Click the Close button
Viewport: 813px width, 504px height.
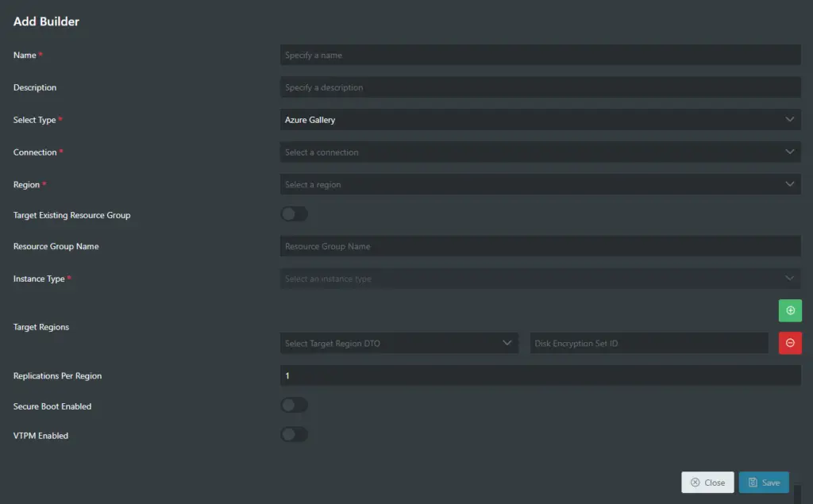click(707, 483)
